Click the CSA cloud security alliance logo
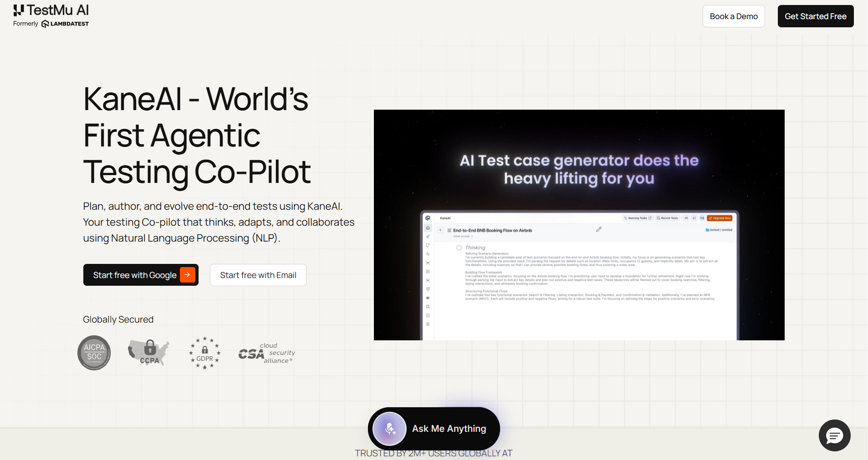 point(267,353)
